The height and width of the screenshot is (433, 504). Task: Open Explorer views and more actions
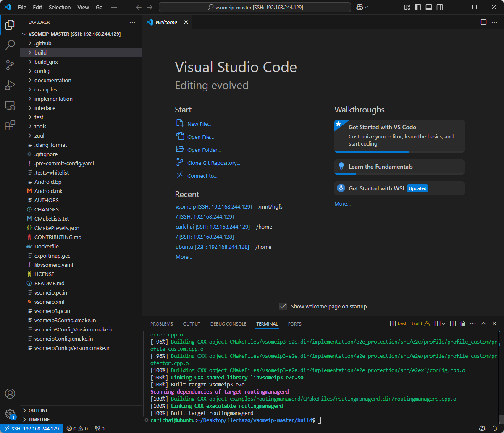pos(132,22)
